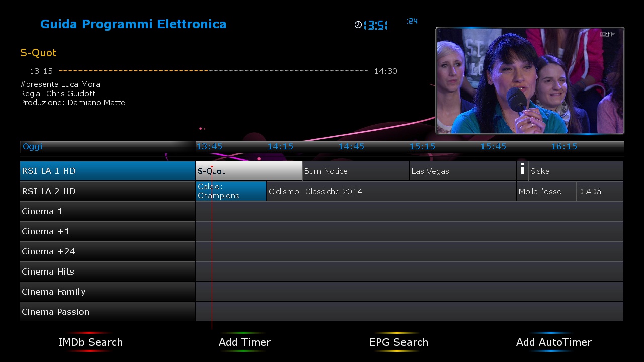
Task: Highlight the Cinema Family channel
Action: coord(108,292)
